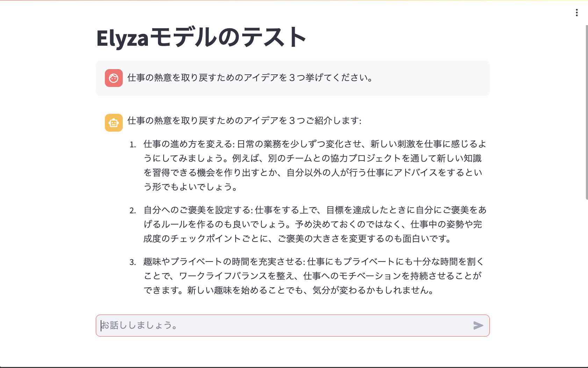The height and width of the screenshot is (368, 588).
Task: Click the colored gradient bar at the top
Action: coord(294,1)
